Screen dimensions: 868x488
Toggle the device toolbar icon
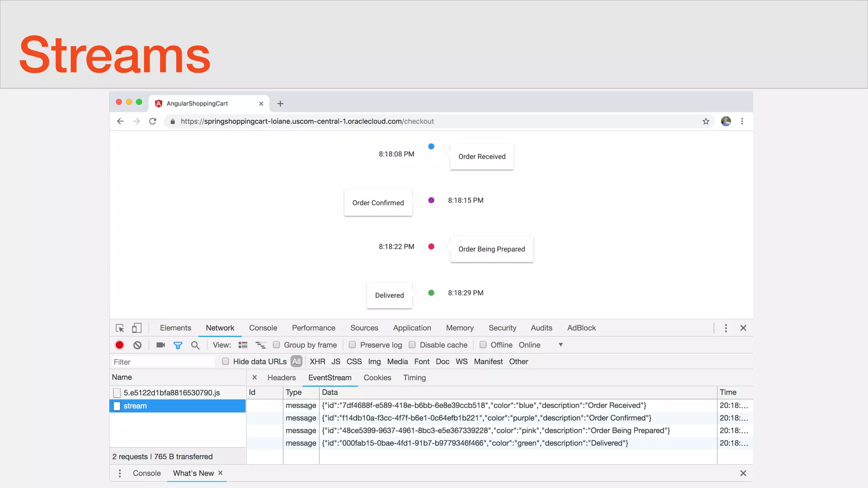(x=136, y=328)
